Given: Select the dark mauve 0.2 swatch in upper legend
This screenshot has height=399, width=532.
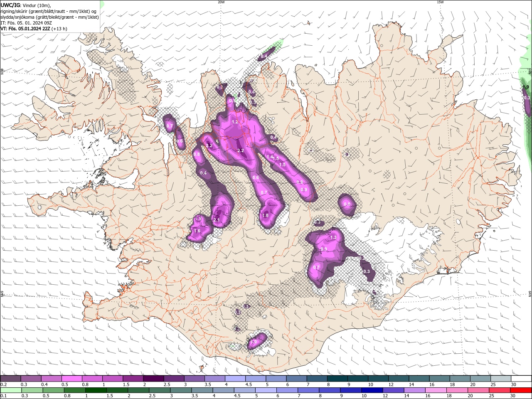Looking at the screenshot, I should pyautogui.click(x=10, y=379).
